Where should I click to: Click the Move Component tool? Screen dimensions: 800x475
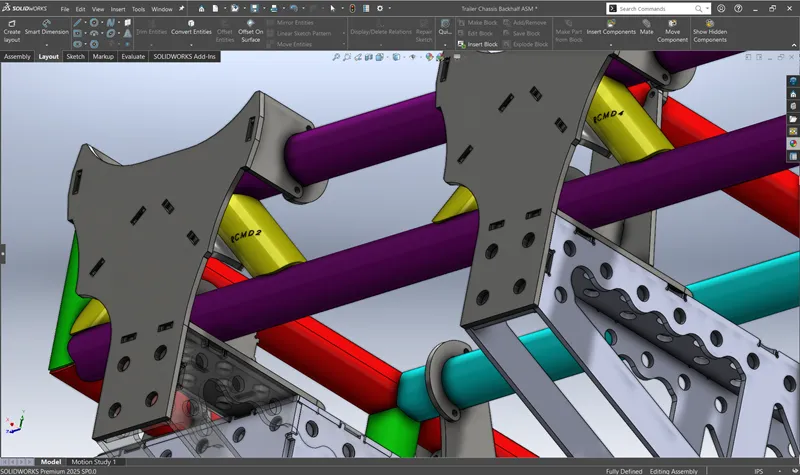click(672, 31)
